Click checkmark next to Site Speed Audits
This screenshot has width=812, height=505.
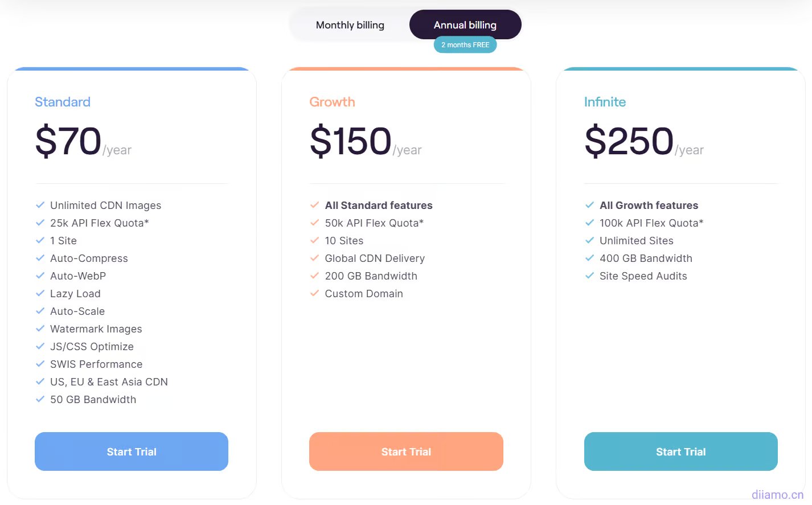(589, 276)
